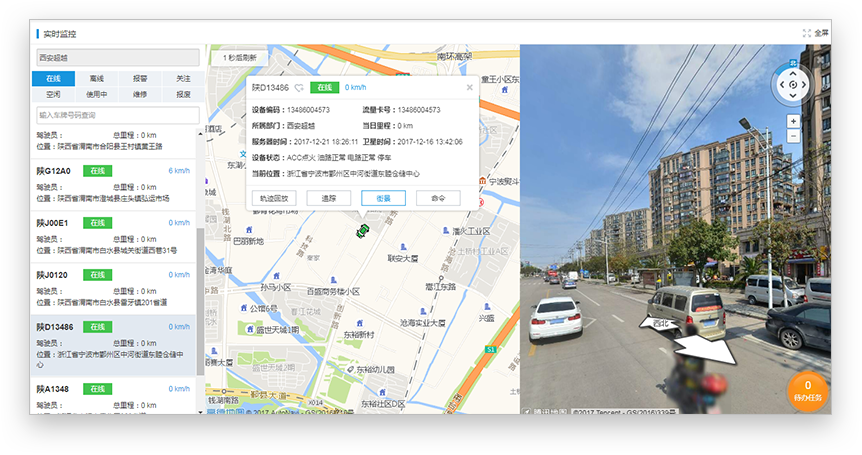Click the green vehicle marker on the map
Image resolution: width=862 pixels, height=455 pixels.
coord(363,231)
